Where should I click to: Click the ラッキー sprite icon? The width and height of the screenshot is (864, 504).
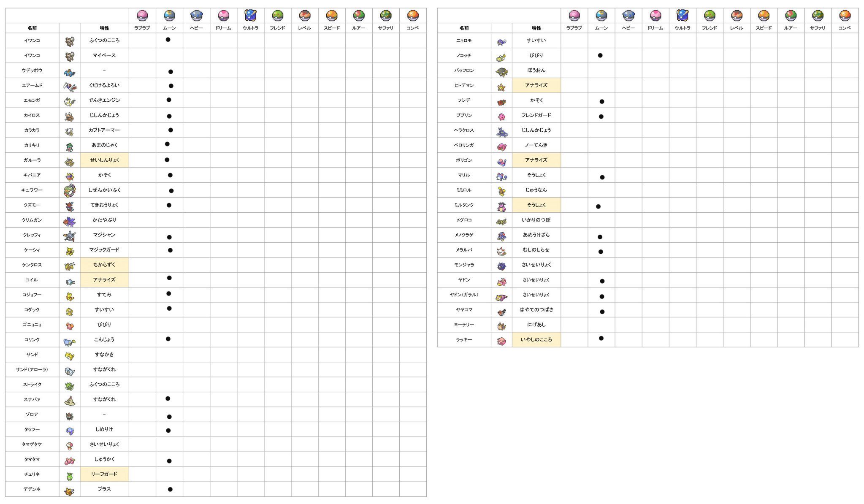point(501,340)
